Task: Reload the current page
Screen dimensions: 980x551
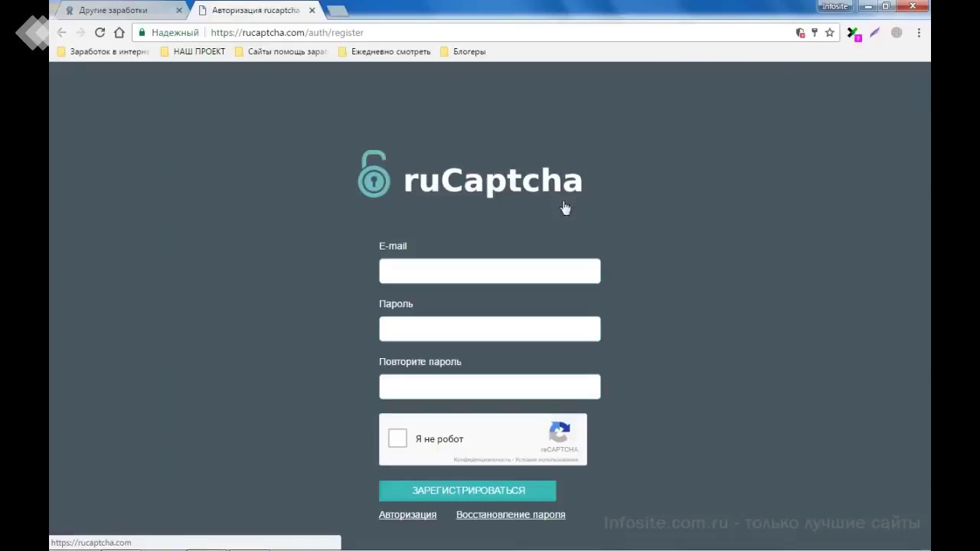Action: tap(100, 33)
